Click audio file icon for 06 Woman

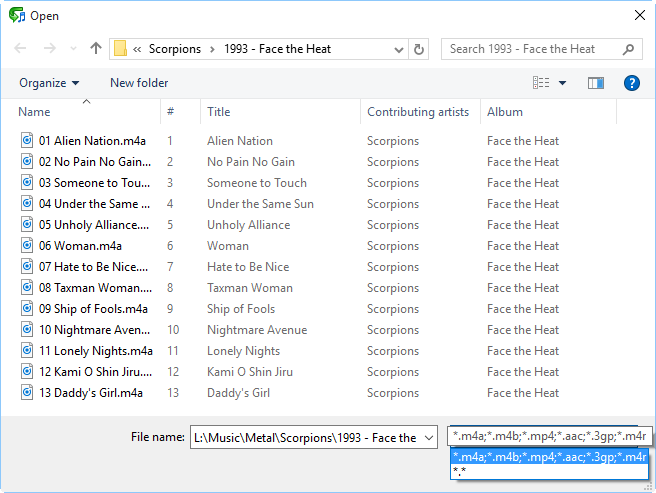pos(27,245)
